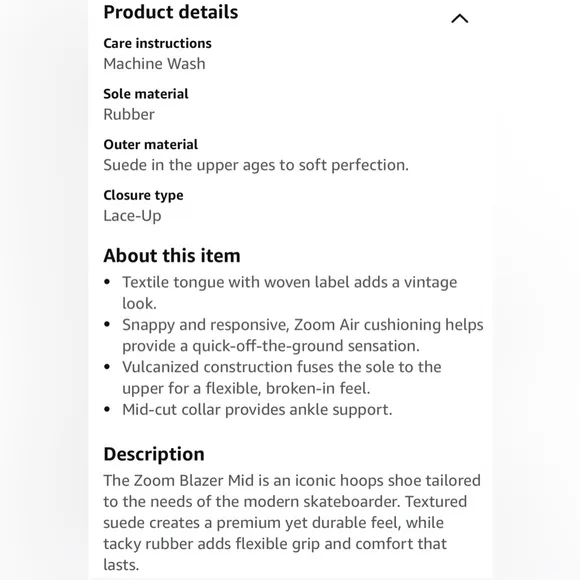Click the Machine Wash value
Screen dimensions: 580x580
tap(154, 64)
